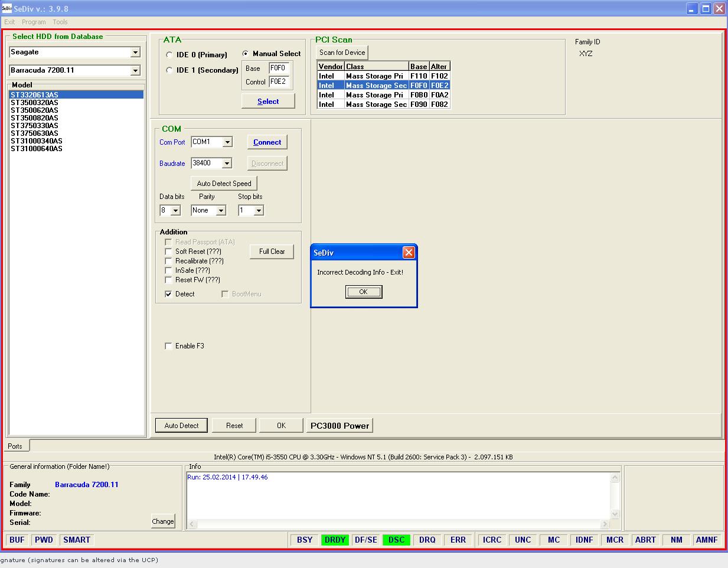Click the Info log vertical scrollbar down arrow

coord(615,514)
